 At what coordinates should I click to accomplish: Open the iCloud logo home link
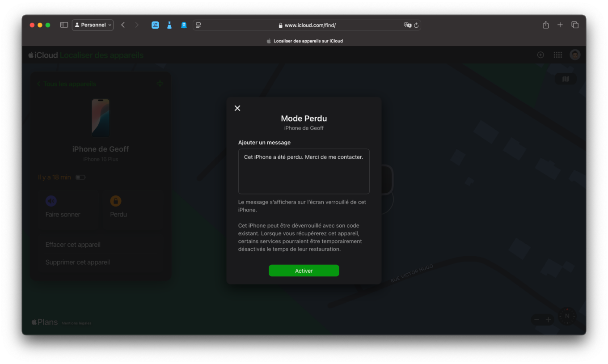[x=43, y=55]
